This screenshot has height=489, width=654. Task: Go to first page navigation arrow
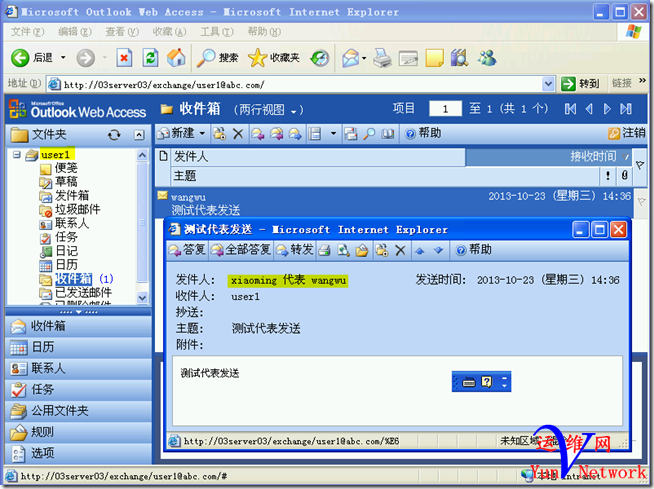[x=570, y=109]
